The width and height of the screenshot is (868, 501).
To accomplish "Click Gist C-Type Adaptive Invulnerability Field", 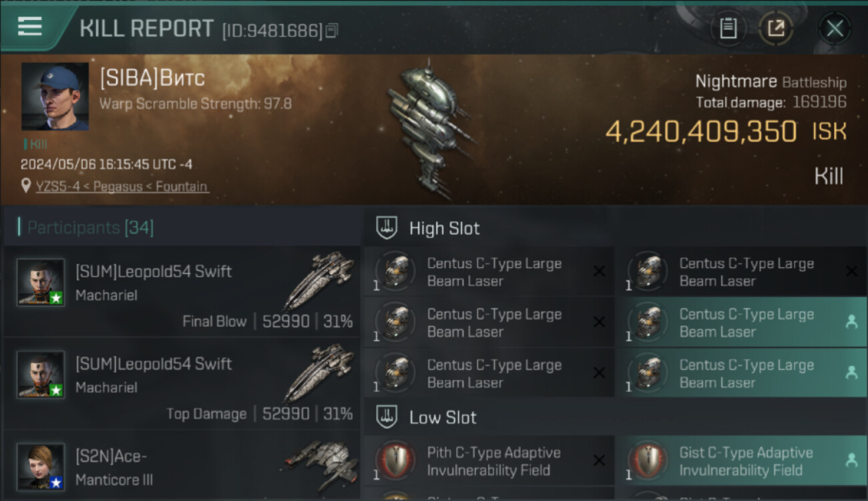I will coord(741,461).
